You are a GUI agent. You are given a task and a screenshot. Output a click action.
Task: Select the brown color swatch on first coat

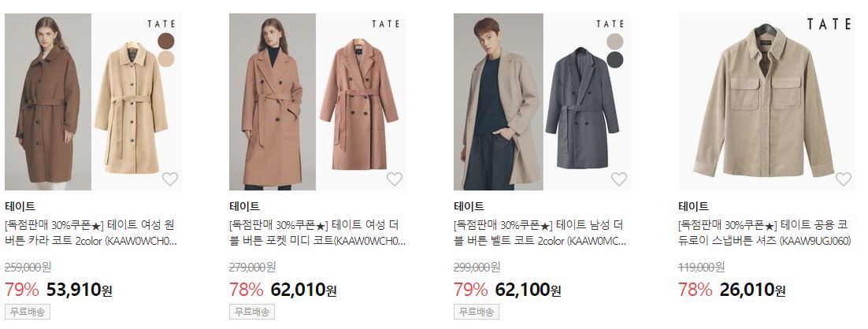click(x=165, y=41)
